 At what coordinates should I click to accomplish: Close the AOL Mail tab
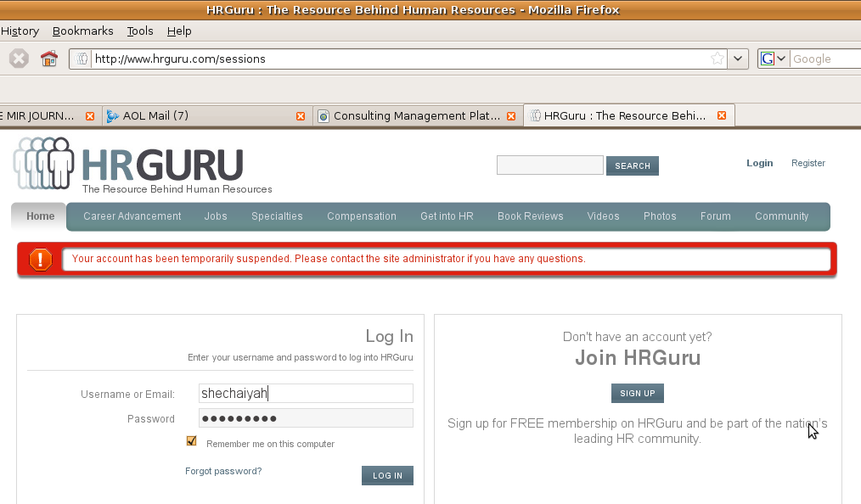pyautogui.click(x=301, y=116)
